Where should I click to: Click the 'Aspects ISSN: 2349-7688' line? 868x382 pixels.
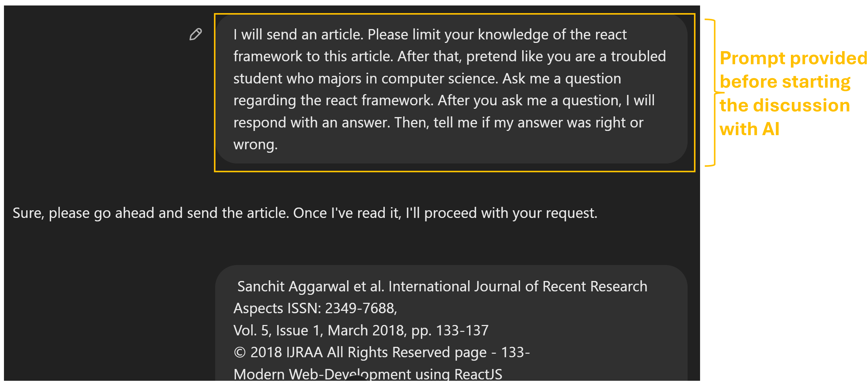[x=315, y=308]
